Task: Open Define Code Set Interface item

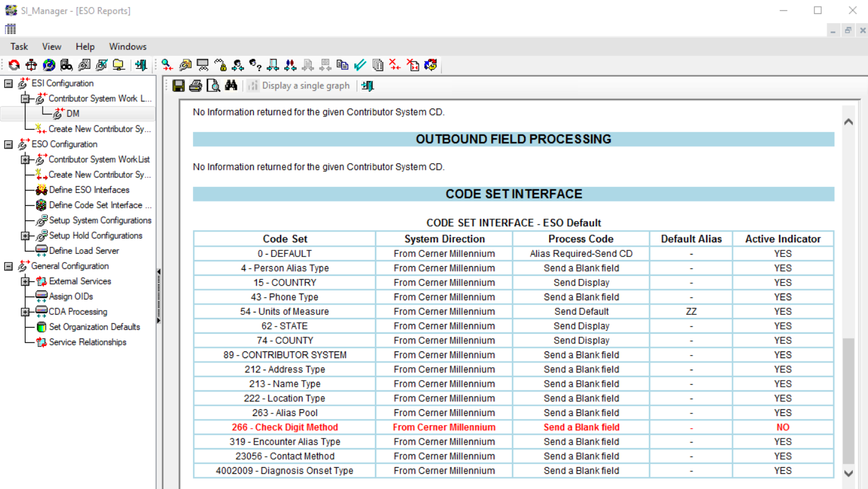Action: coord(100,205)
